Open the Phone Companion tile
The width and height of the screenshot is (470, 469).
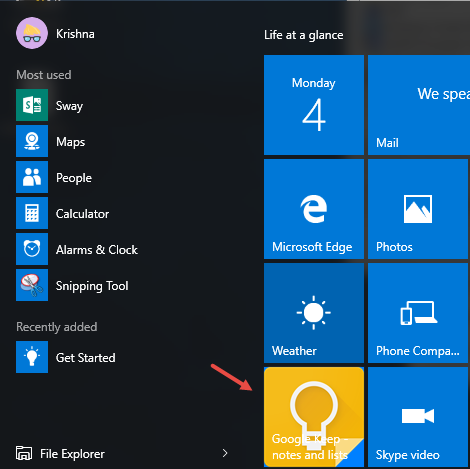418,313
